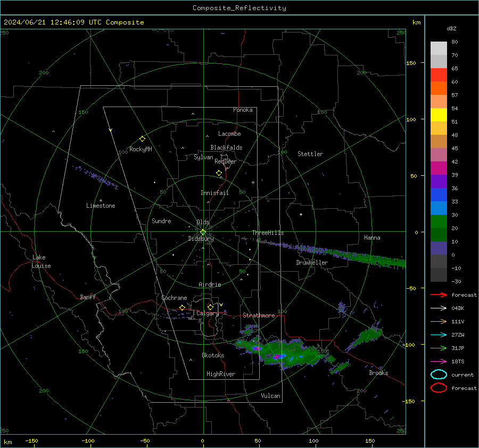
Task: Click the Hanna label
Action: pyautogui.click(x=372, y=238)
